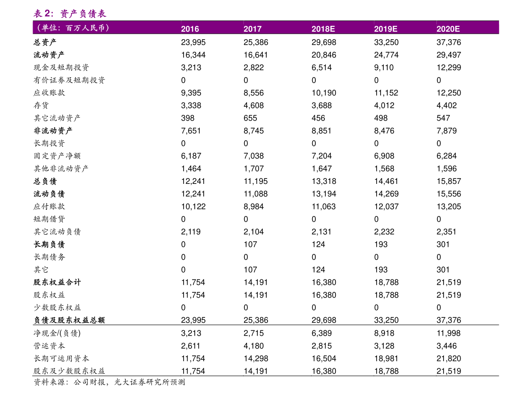Select the 2017 营运资本 value 4,180
Image resolution: width=532 pixels, height=395 pixels.
(253, 346)
